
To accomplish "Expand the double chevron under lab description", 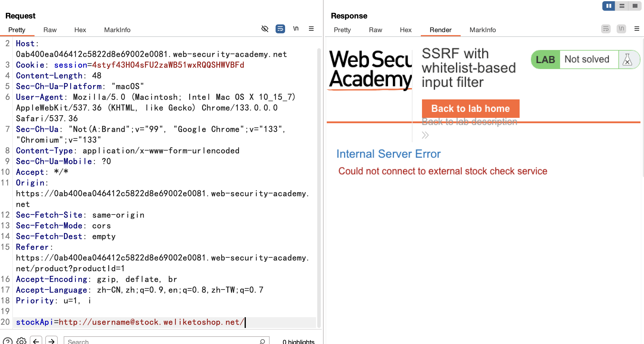I will [x=425, y=135].
